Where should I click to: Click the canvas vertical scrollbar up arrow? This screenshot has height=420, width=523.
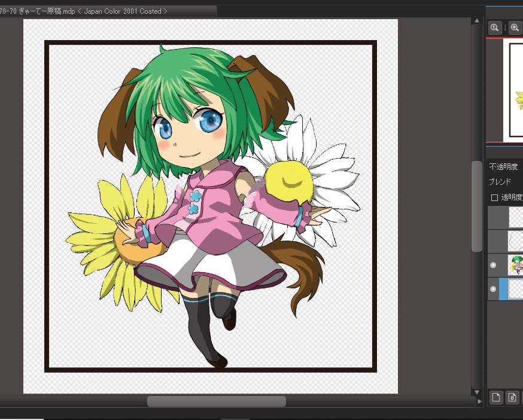coord(477,21)
